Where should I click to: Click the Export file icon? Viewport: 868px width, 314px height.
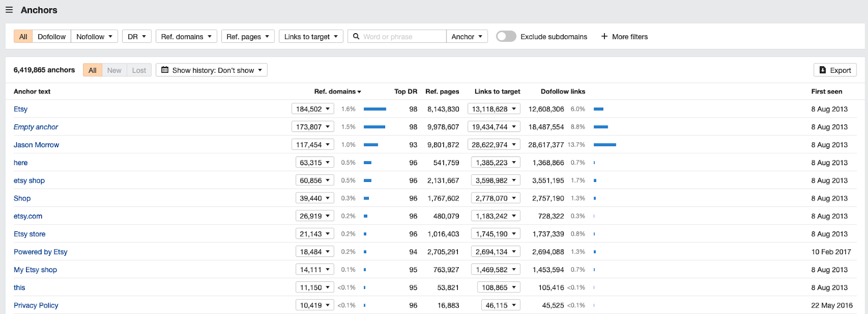(x=822, y=70)
